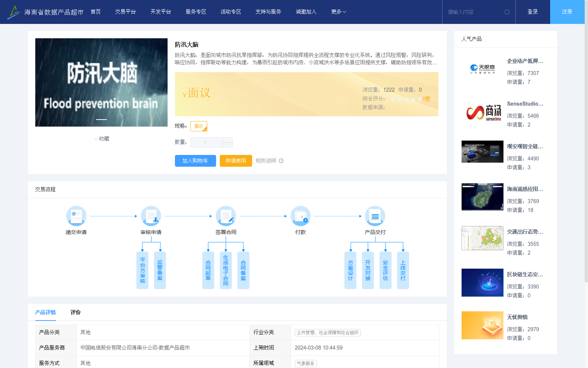Screen dimensions: 588x368
Task: Open the 观安观智全链 product thumbnail
Action: tap(483, 152)
